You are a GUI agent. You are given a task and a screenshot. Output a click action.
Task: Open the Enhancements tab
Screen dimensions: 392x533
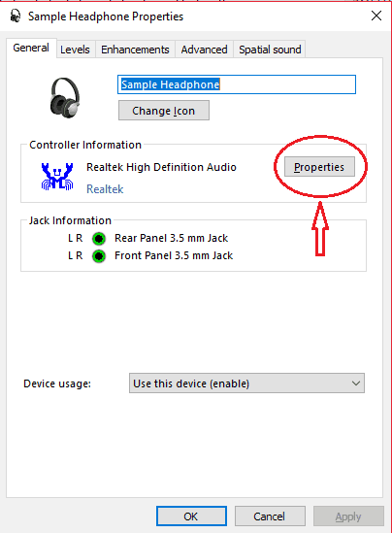(135, 50)
